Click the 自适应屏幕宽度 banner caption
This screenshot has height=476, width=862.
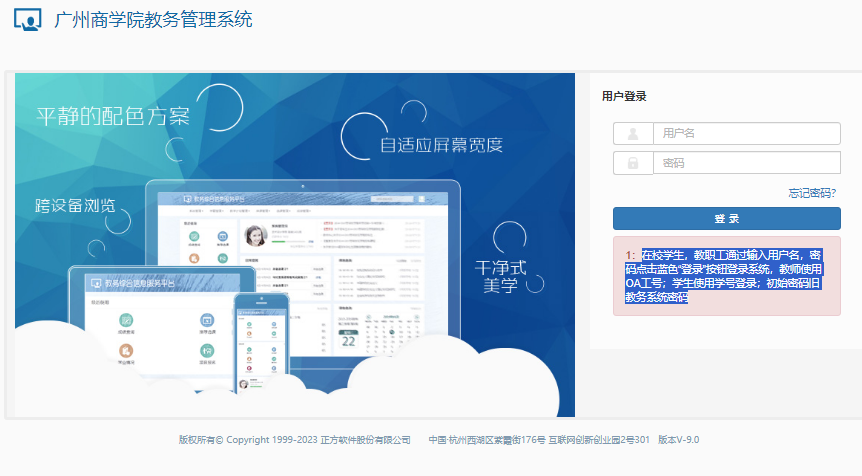click(x=441, y=145)
